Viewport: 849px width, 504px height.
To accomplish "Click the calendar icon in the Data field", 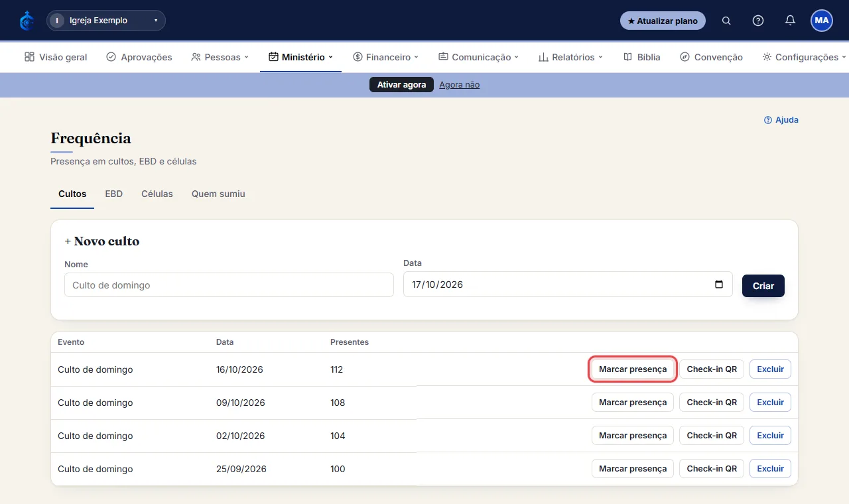I will 719,284.
